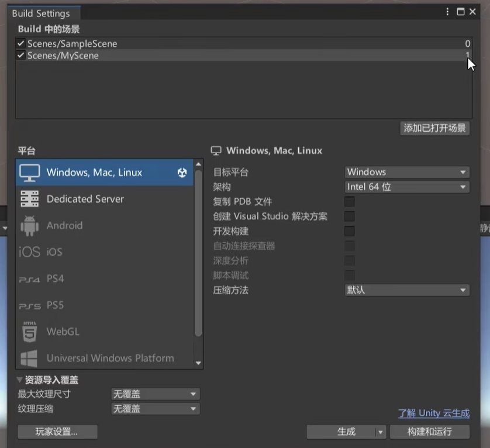490x448 pixels.
Task: Click the 添加已打开场景 button
Action: coord(434,128)
